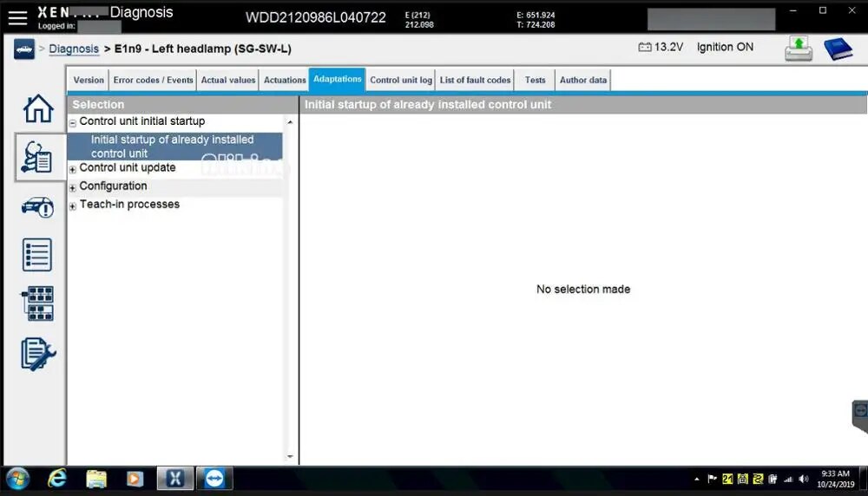Select Configuration tree item
The image size is (868, 496).
pyautogui.click(x=113, y=186)
